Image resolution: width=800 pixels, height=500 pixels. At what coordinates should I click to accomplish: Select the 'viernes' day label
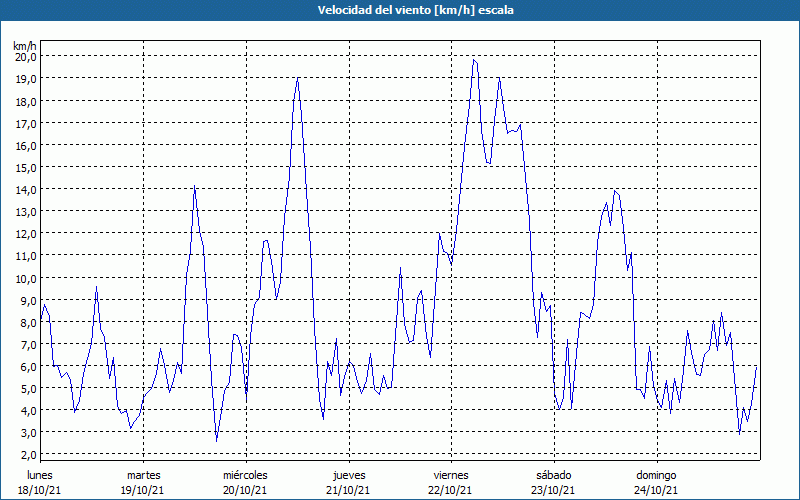451,475
